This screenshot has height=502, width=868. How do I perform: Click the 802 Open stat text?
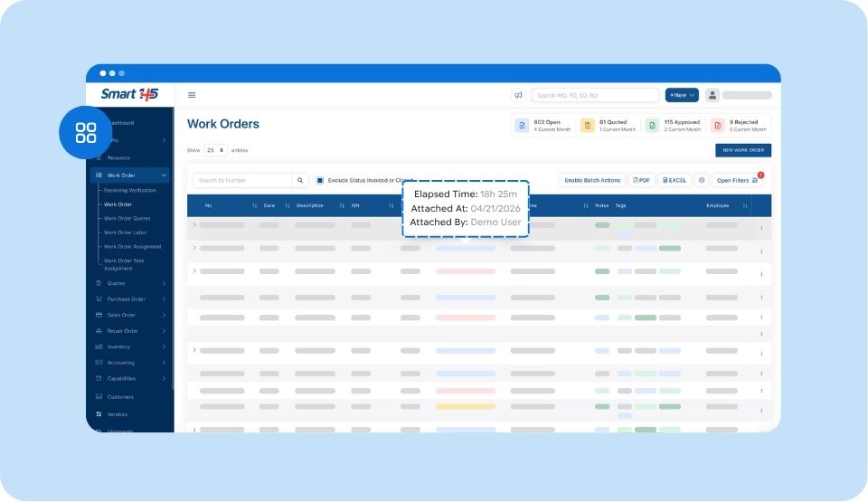click(547, 122)
